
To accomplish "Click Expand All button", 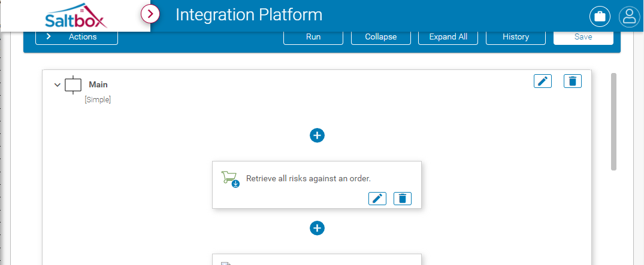I will (x=448, y=37).
